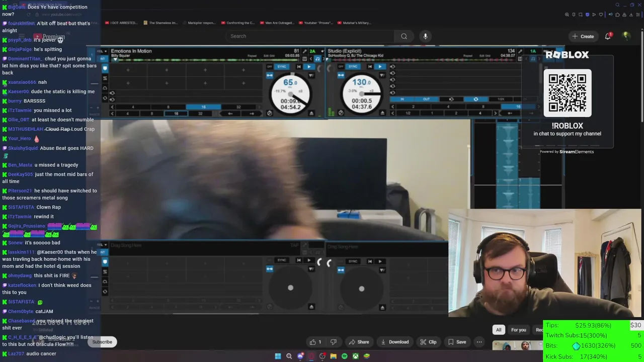Play the right deck Studio (Explicit)
644x362 pixels.
point(380,66)
